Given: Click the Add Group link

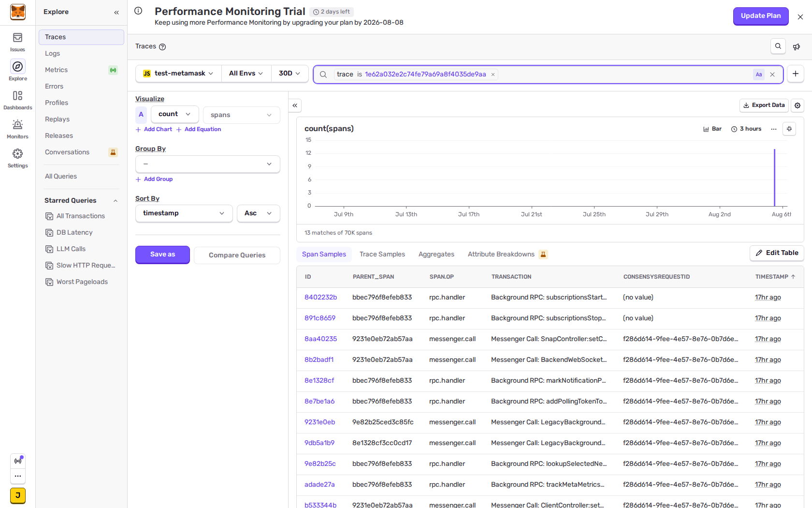Looking at the screenshot, I should [154, 179].
